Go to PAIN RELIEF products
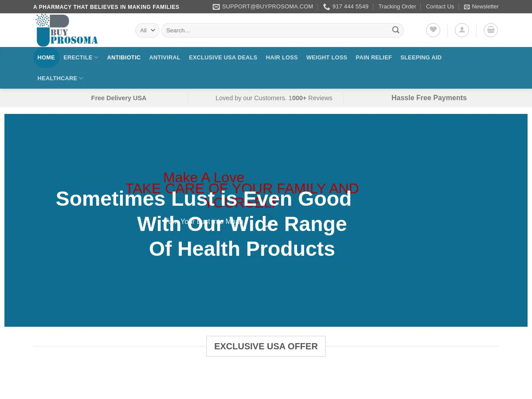Image resolution: width=532 pixels, height=399 pixels. pos(374,57)
